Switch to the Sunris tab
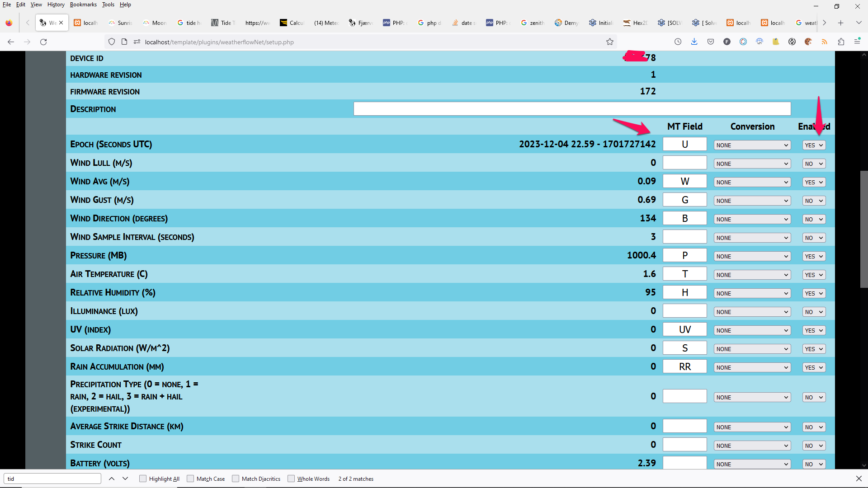The width and height of the screenshot is (868, 488). [x=121, y=23]
